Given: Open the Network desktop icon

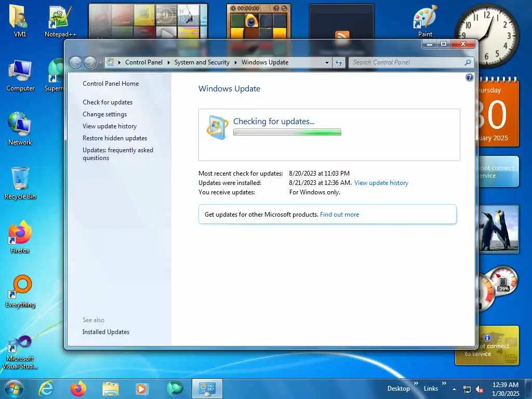Looking at the screenshot, I should click(x=20, y=129).
